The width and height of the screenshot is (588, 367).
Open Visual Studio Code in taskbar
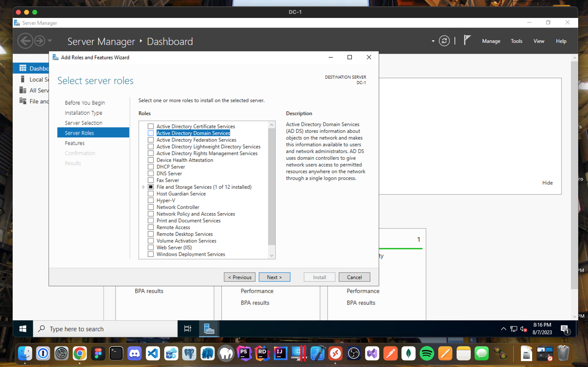[x=151, y=355]
